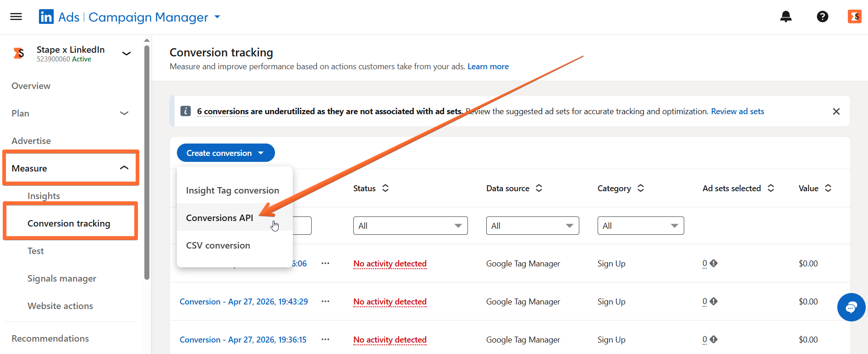Open the Category filter dropdown

[x=641, y=226]
